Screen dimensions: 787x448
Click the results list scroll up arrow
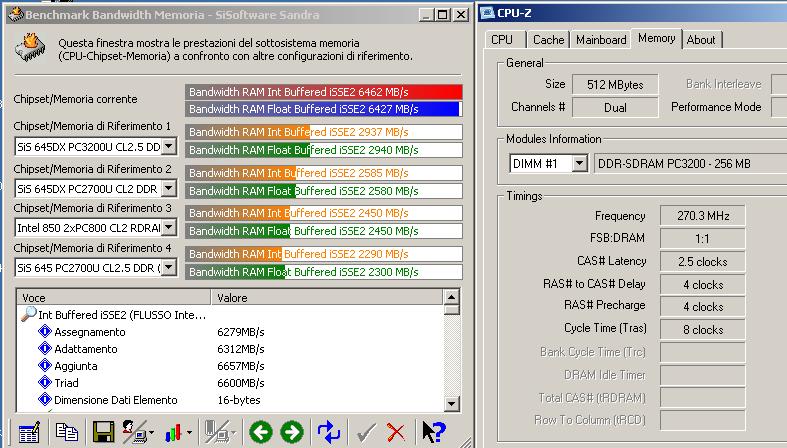pyautogui.click(x=451, y=297)
